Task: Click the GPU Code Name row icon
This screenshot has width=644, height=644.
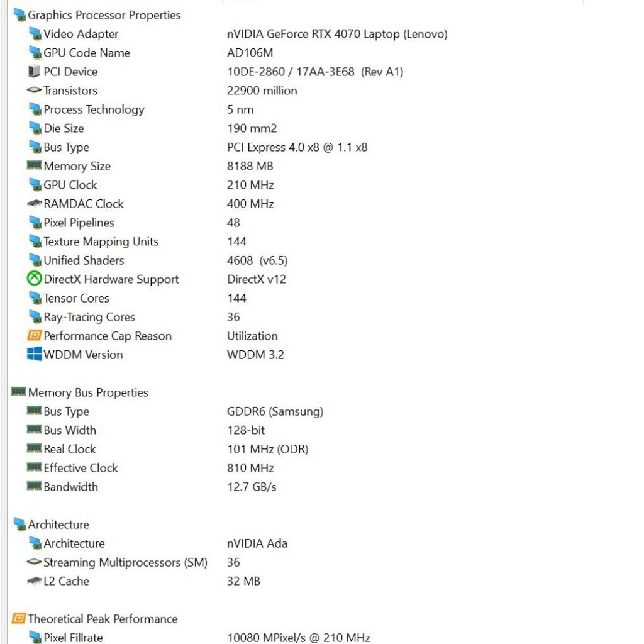Action: pyautogui.click(x=35, y=53)
